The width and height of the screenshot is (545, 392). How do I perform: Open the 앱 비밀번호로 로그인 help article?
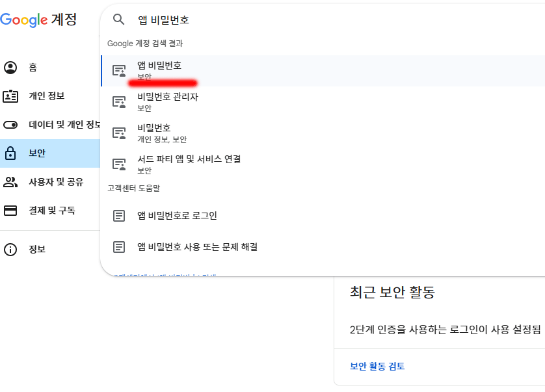(x=177, y=216)
